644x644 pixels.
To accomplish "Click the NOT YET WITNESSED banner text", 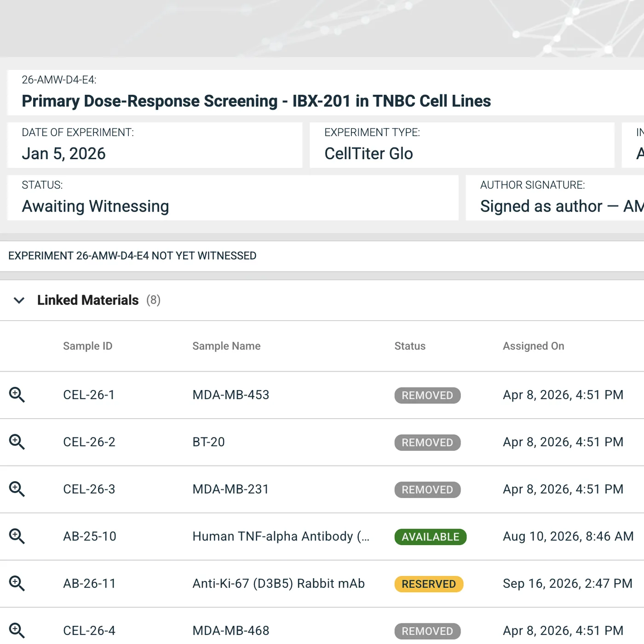I will (132, 255).
